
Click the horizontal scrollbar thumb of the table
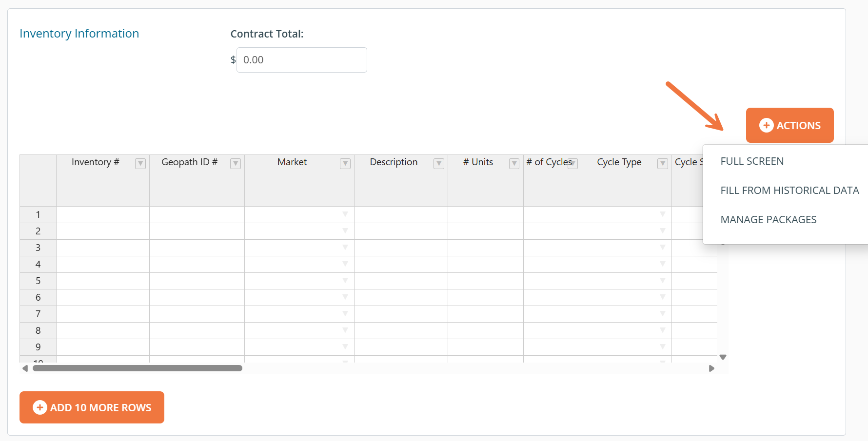tap(138, 368)
